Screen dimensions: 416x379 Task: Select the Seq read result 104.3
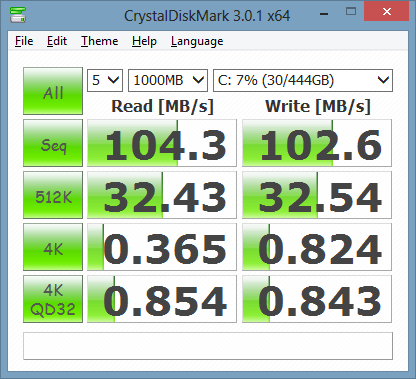162,143
